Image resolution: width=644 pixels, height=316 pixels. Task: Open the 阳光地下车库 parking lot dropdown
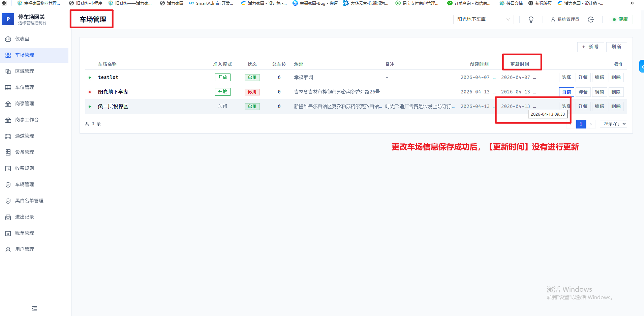483,20
